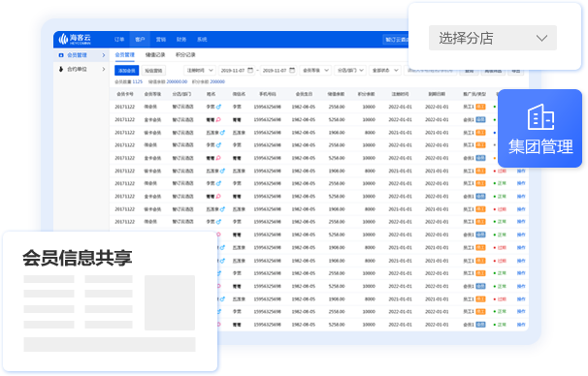Screen dimensions: 588x376
Task: Switch to the 储值记录 tab
Action: pos(155,54)
